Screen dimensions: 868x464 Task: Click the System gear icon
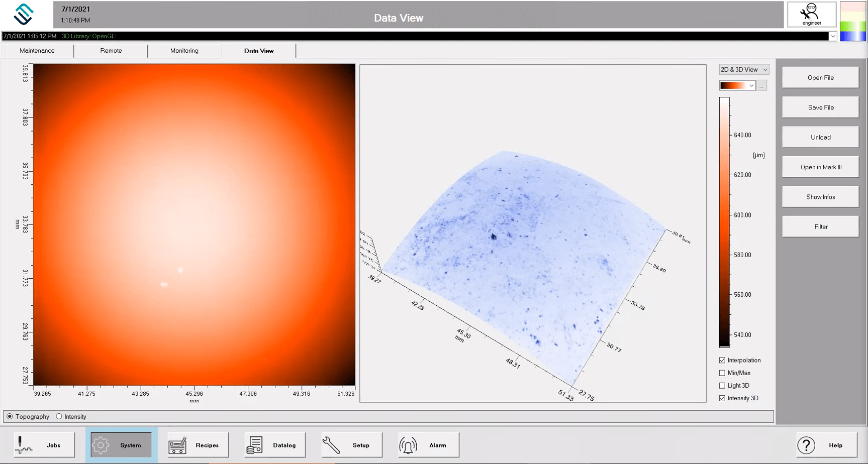[101, 445]
